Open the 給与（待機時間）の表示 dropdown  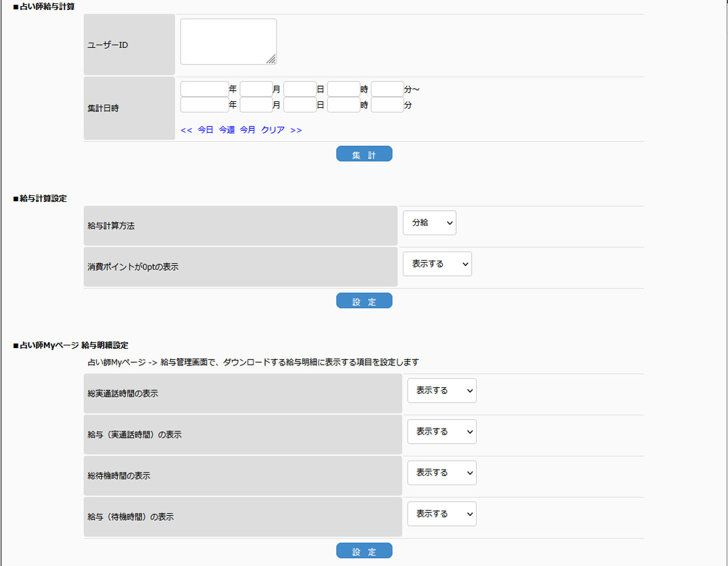(x=441, y=514)
